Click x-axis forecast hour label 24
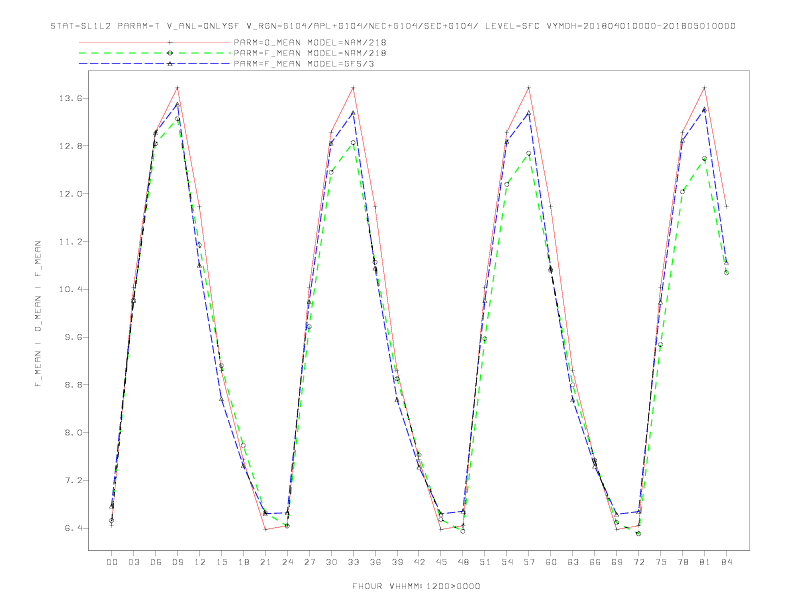Screen dimensions: 792x612 tap(287, 562)
